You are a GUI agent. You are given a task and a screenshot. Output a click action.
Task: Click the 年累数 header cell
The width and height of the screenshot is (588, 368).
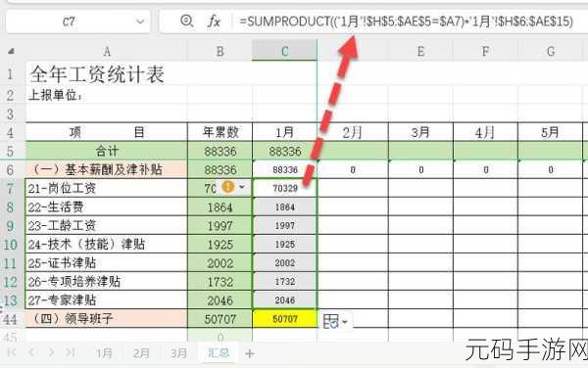(220, 132)
